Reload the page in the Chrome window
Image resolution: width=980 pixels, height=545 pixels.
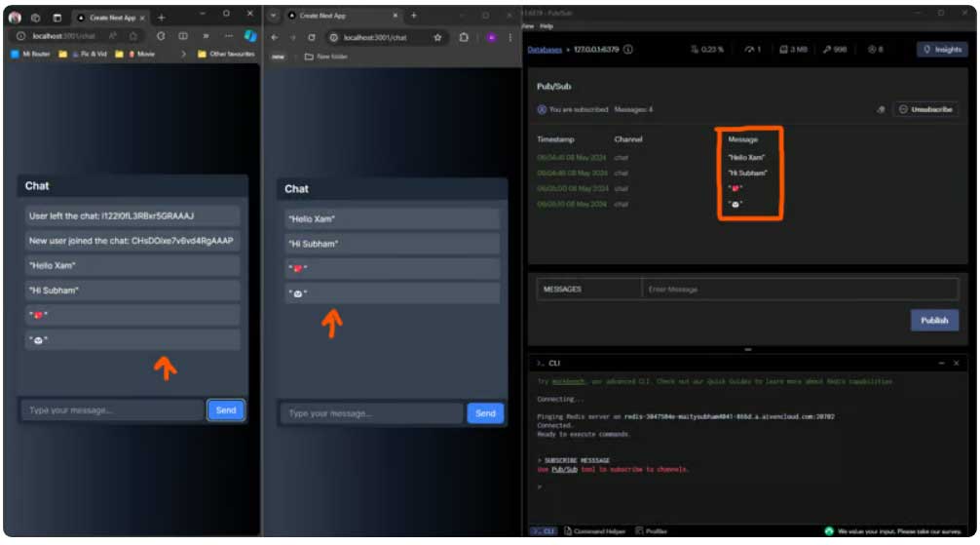pyautogui.click(x=311, y=37)
